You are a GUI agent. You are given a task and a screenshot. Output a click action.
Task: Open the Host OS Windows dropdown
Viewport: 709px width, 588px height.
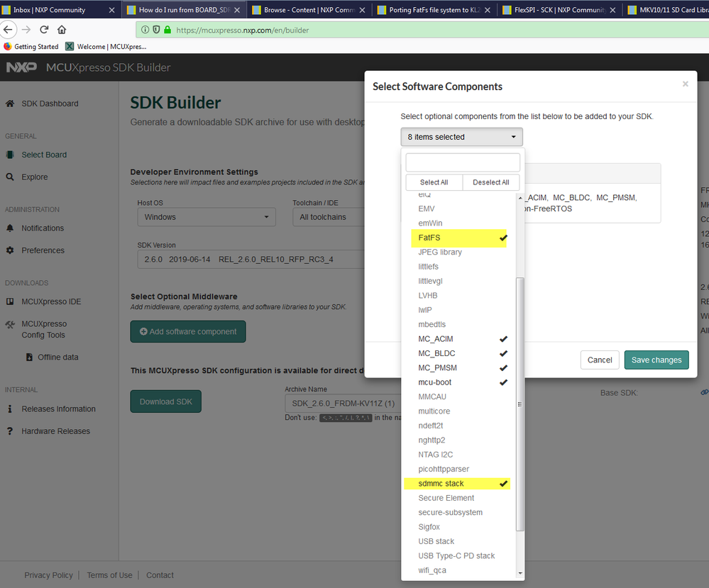pyautogui.click(x=207, y=217)
